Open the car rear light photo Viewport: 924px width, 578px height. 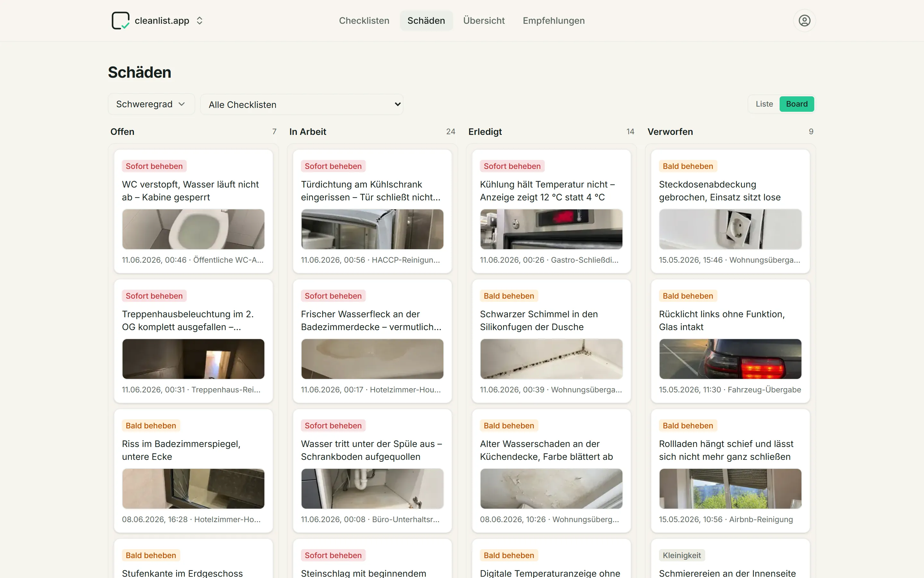coord(730,359)
